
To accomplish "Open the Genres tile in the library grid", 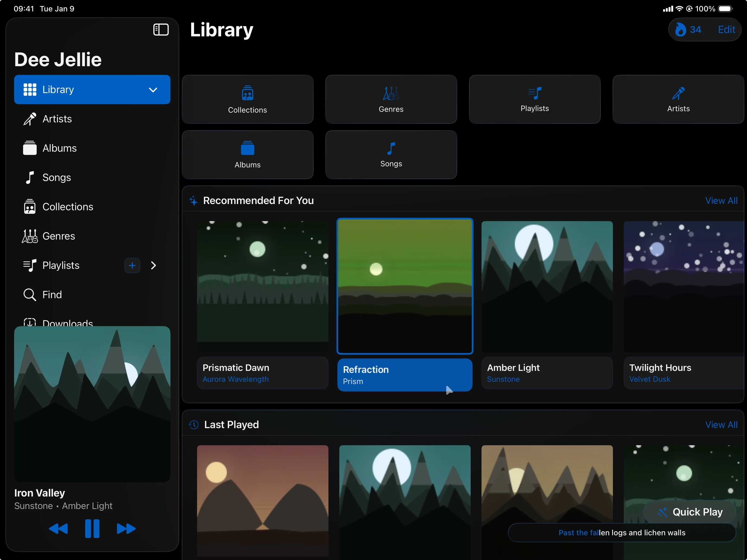I will pos(391,100).
